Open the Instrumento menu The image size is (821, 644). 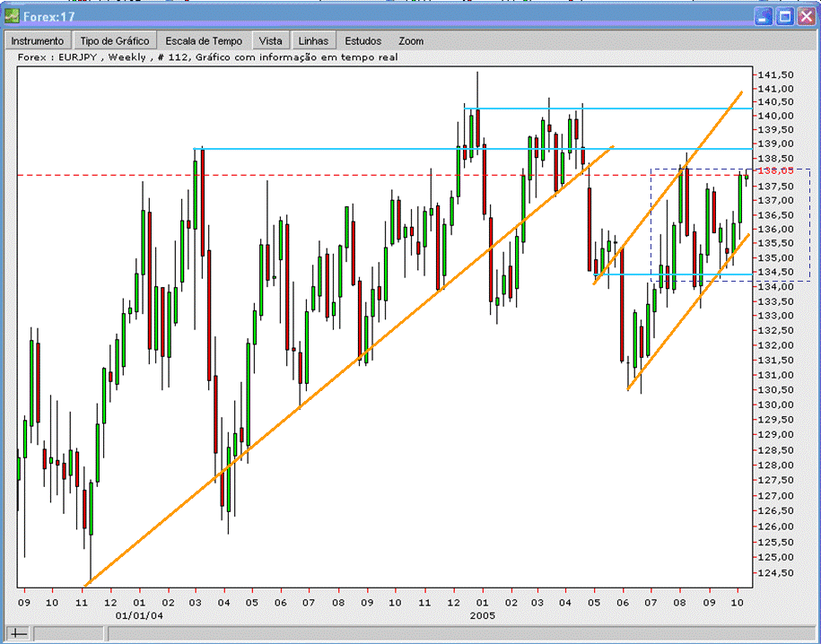point(38,40)
